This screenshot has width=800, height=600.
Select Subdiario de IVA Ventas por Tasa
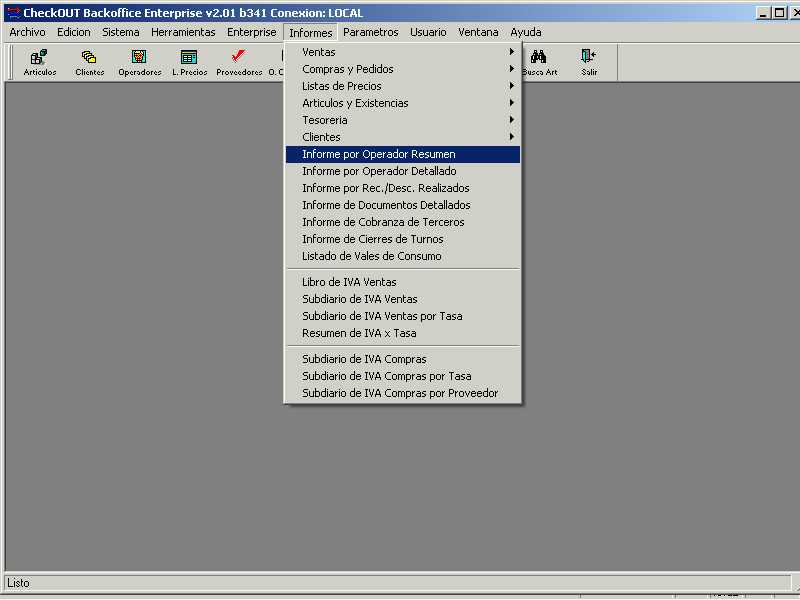[403, 316]
